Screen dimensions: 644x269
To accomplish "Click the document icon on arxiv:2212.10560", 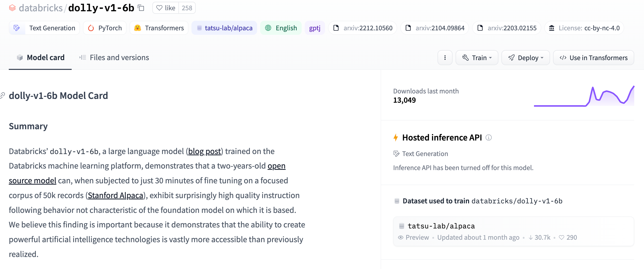I will [336, 28].
